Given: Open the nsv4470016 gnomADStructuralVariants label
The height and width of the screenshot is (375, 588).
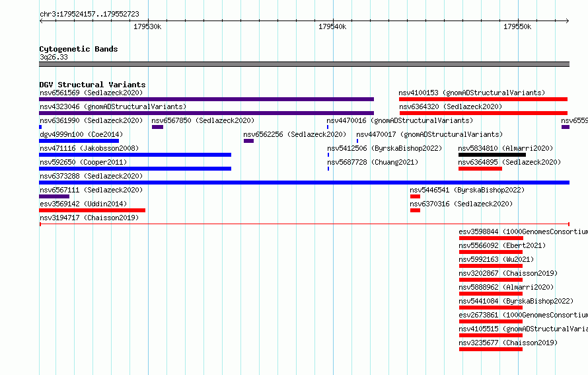Looking at the screenshot, I should (x=400, y=120).
